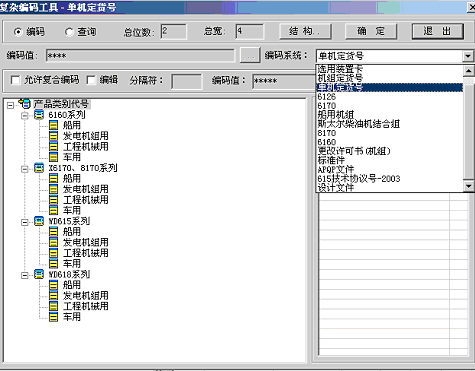475x371 pixels.
Task: Choose 船用机组 from the dropdown list
Action: coord(336,115)
